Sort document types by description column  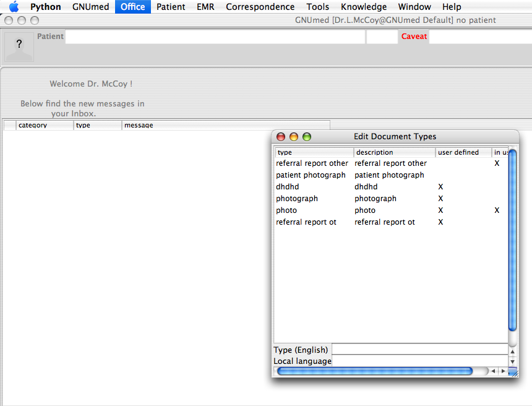[x=395, y=152]
